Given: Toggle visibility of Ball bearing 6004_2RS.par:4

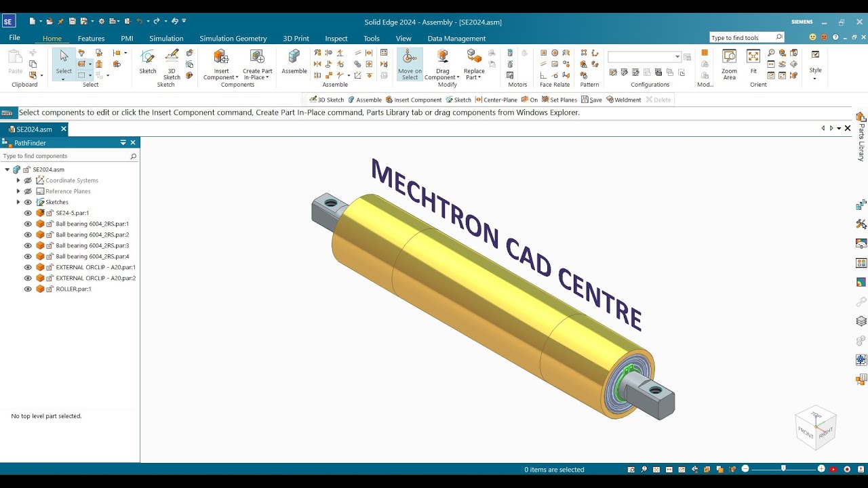Looking at the screenshot, I should point(28,256).
